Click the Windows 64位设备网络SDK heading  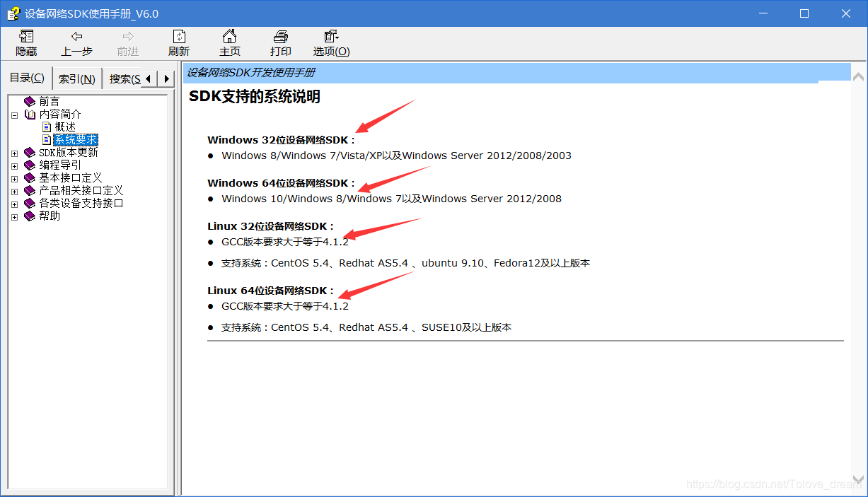click(282, 183)
